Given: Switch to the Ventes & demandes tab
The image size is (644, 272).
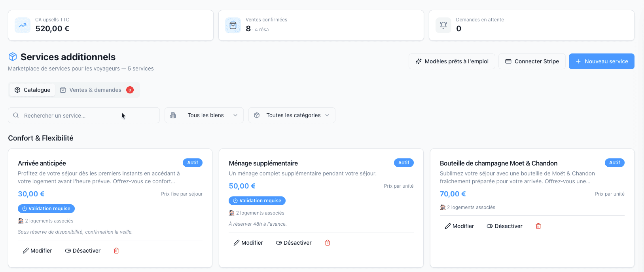Looking at the screenshot, I should pos(97,90).
